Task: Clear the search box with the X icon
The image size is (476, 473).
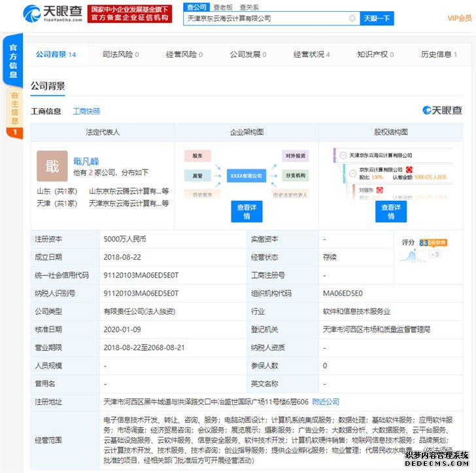Action: tap(352, 18)
